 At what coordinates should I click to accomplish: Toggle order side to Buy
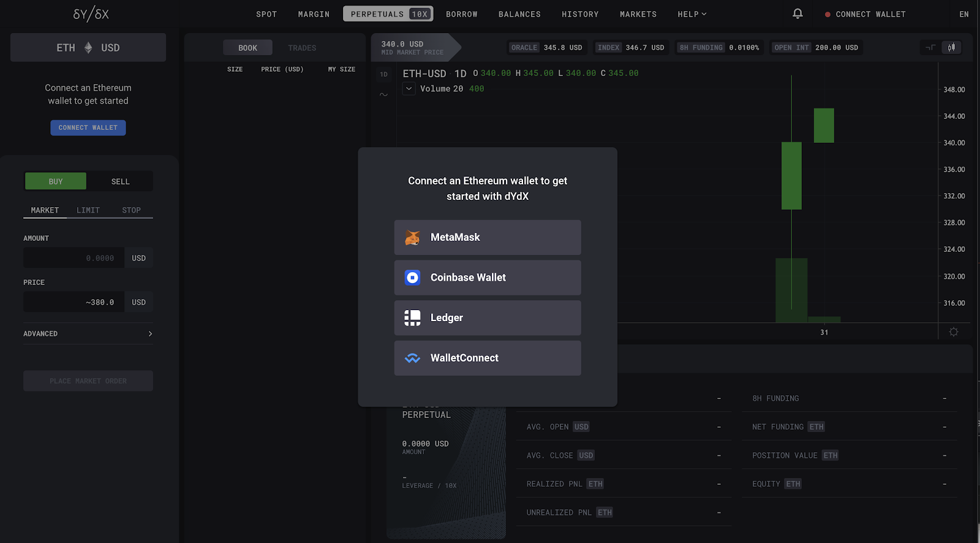(56, 181)
